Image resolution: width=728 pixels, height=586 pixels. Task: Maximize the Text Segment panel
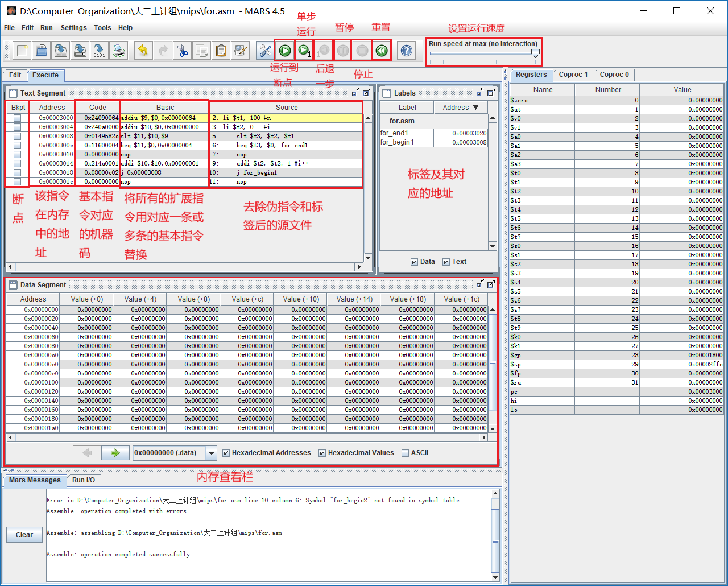tap(366, 92)
